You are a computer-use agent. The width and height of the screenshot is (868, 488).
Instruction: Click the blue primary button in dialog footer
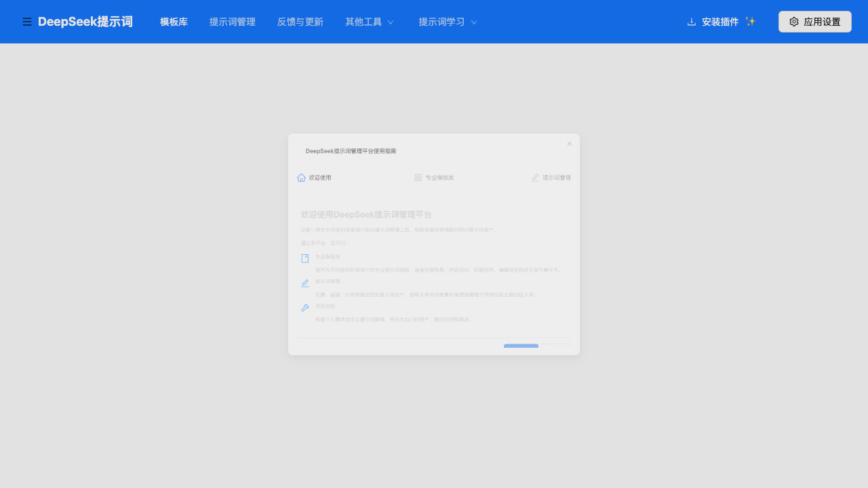(x=521, y=346)
